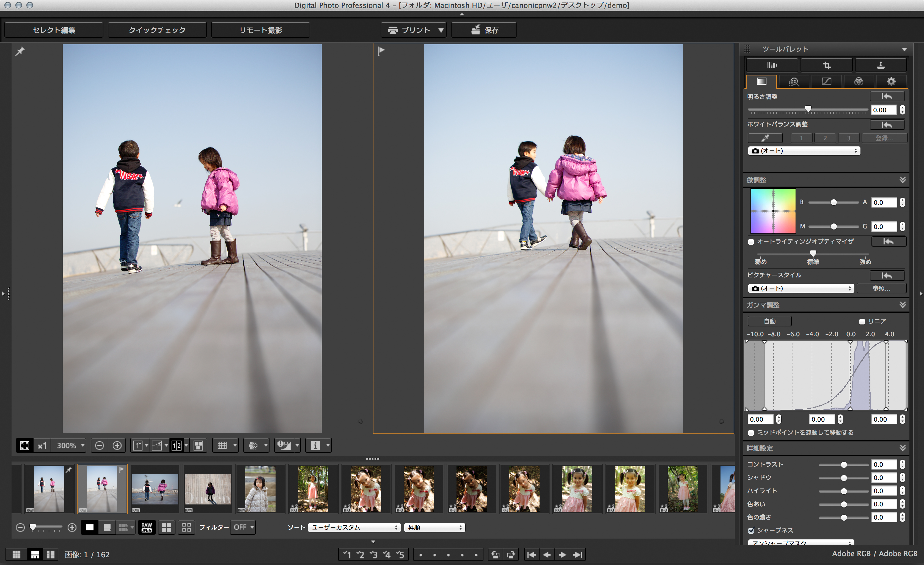
Task: Click the image information icon
Action: (315, 445)
